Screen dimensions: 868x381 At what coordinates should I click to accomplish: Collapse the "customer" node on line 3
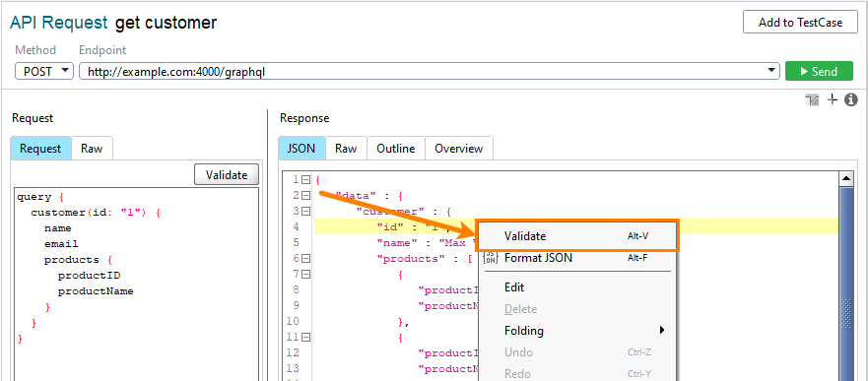[x=305, y=211]
